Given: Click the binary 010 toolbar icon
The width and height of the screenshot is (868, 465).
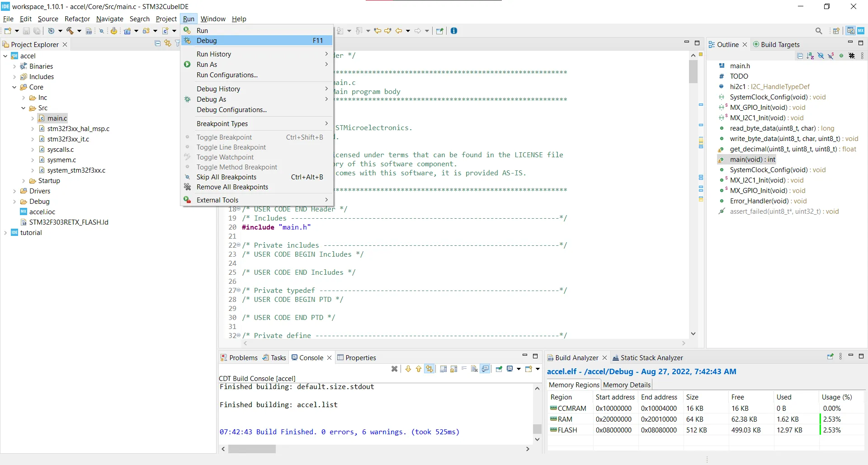Looking at the screenshot, I should click(x=89, y=31).
